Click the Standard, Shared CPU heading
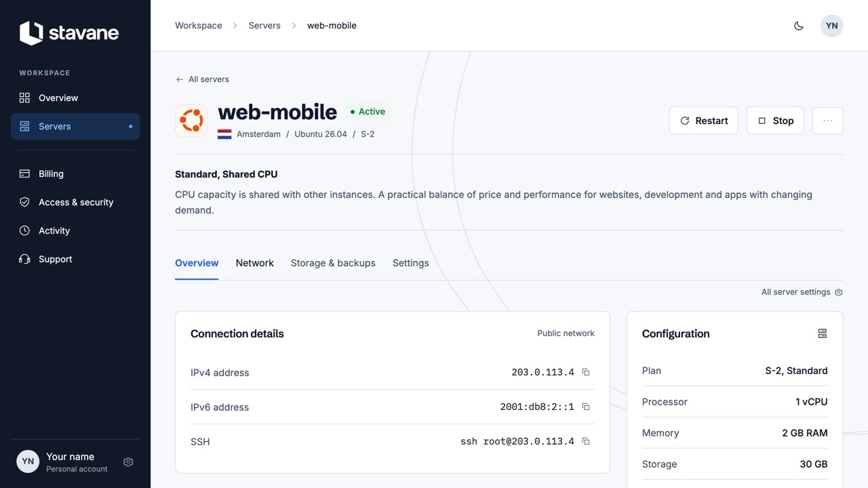The height and width of the screenshot is (488, 868). (x=226, y=174)
